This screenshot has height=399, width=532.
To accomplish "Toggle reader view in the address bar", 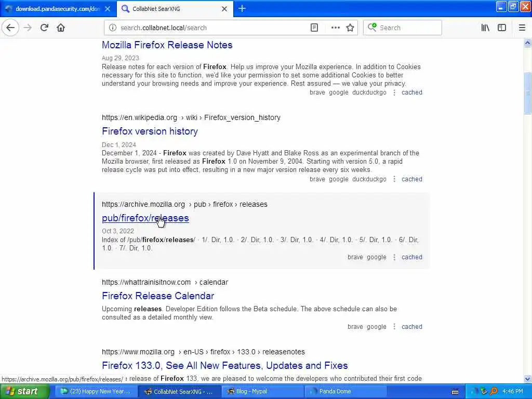I will [x=314, y=28].
